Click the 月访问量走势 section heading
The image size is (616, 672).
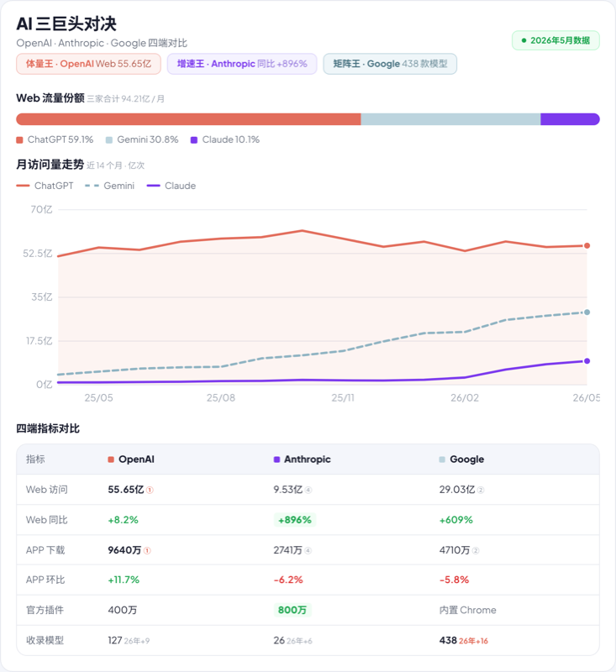click(50, 165)
